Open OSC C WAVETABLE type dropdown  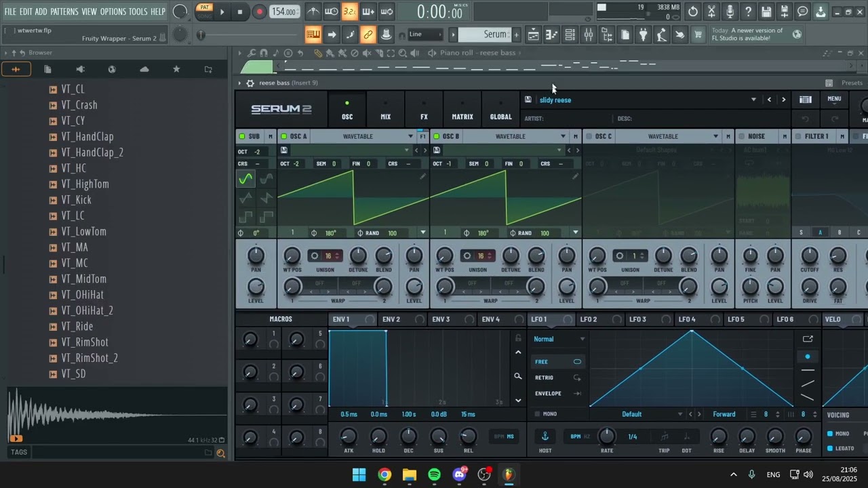click(x=715, y=136)
